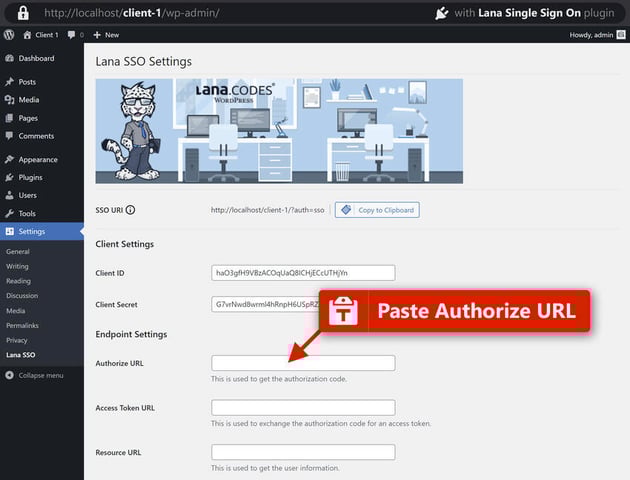Click the Settings sliders icon
This screenshot has width=630, height=480.
(x=10, y=231)
